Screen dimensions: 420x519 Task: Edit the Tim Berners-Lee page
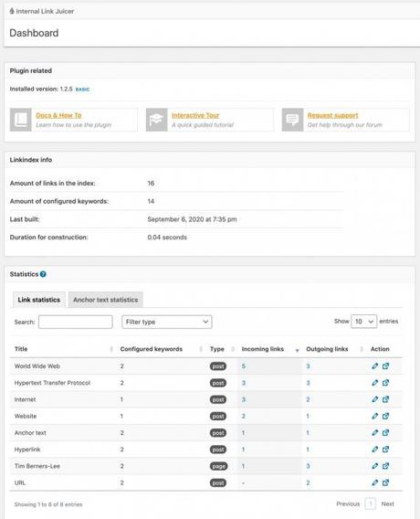point(374,466)
